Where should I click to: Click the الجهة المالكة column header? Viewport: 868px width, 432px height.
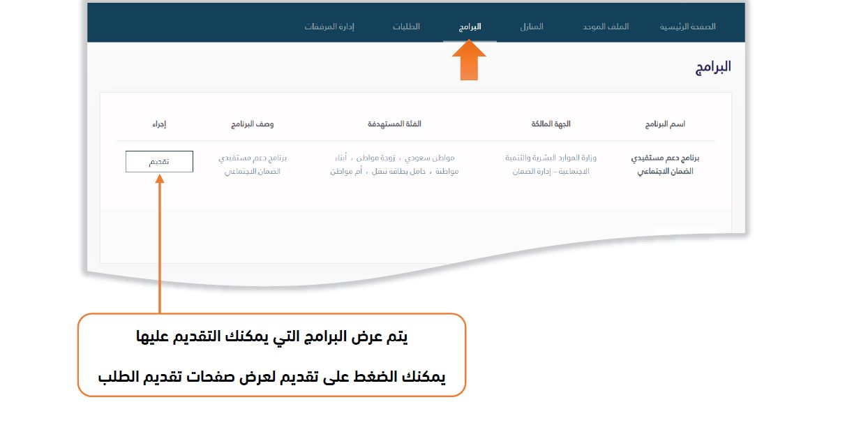point(551,124)
